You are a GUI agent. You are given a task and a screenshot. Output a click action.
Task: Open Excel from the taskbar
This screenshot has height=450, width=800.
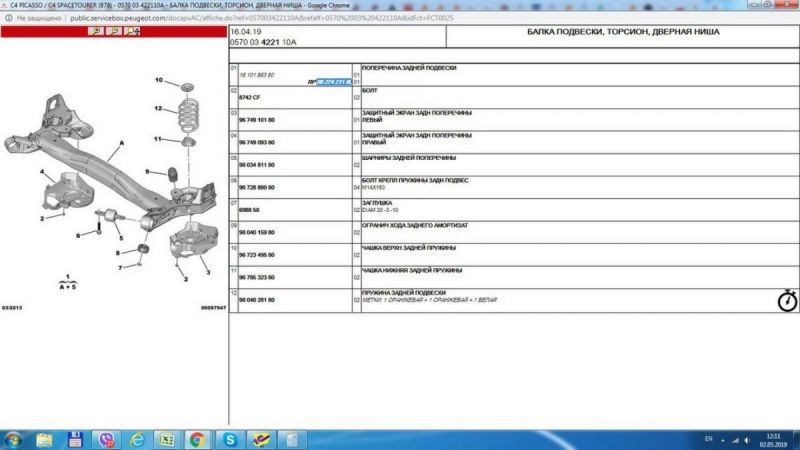click(166, 439)
